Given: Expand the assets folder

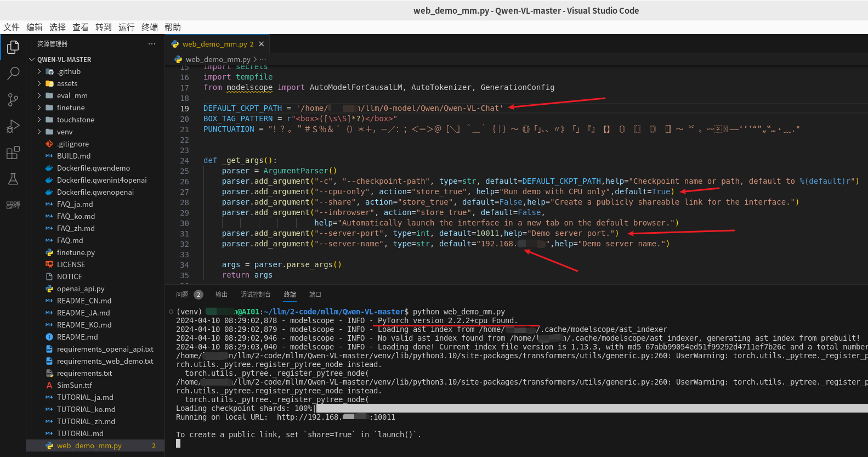Looking at the screenshot, I should pos(39,83).
